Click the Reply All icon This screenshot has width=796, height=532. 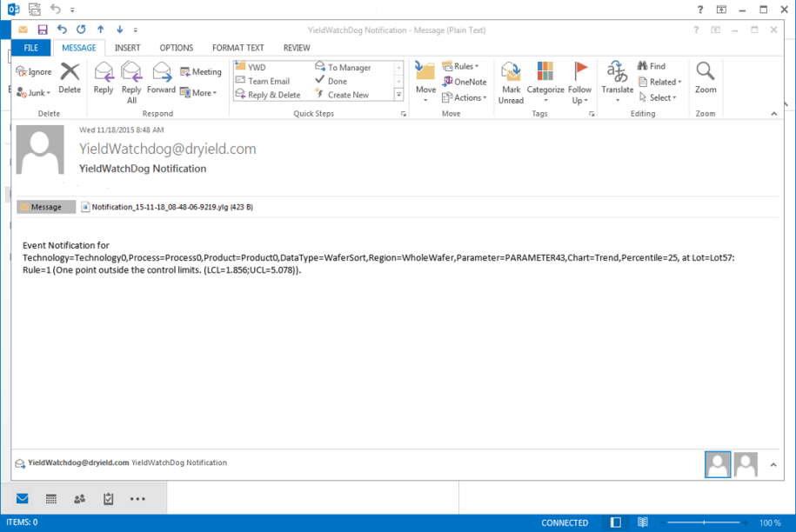point(131,82)
